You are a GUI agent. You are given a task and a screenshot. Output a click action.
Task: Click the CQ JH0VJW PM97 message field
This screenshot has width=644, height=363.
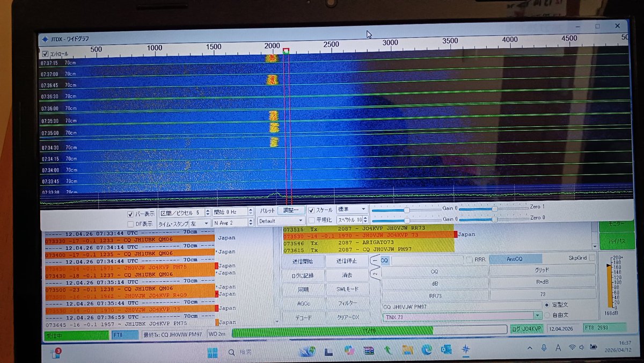pyautogui.click(x=462, y=307)
